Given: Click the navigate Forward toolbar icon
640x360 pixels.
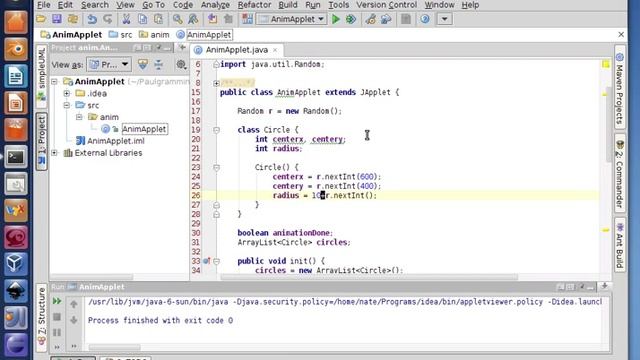Looking at the screenshot, I should (228, 19).
